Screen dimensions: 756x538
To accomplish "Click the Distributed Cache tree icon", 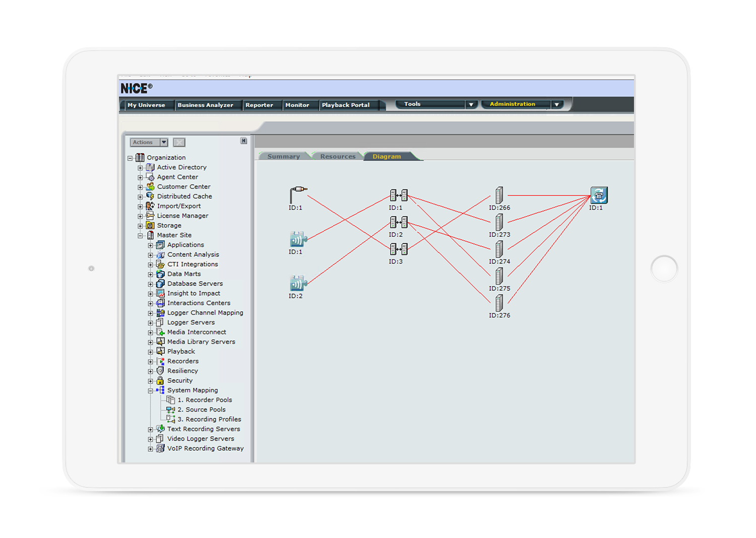I will (150, 196).
